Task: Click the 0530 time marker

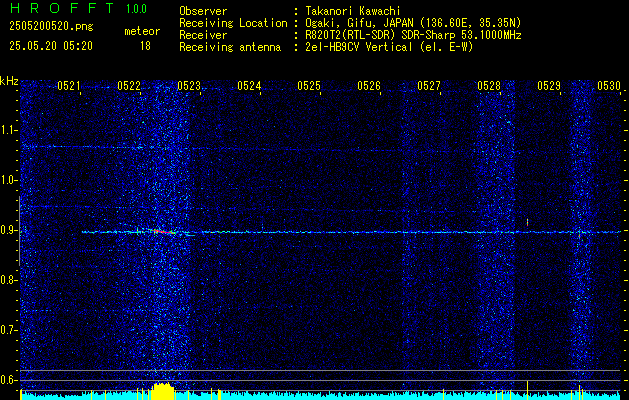Action: [609, 86]
